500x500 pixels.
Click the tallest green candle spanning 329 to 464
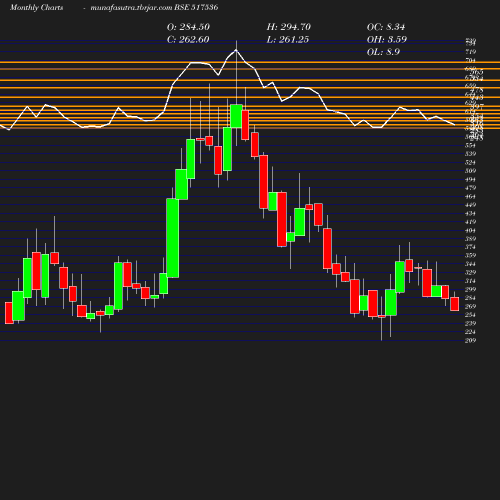[173, 238]
